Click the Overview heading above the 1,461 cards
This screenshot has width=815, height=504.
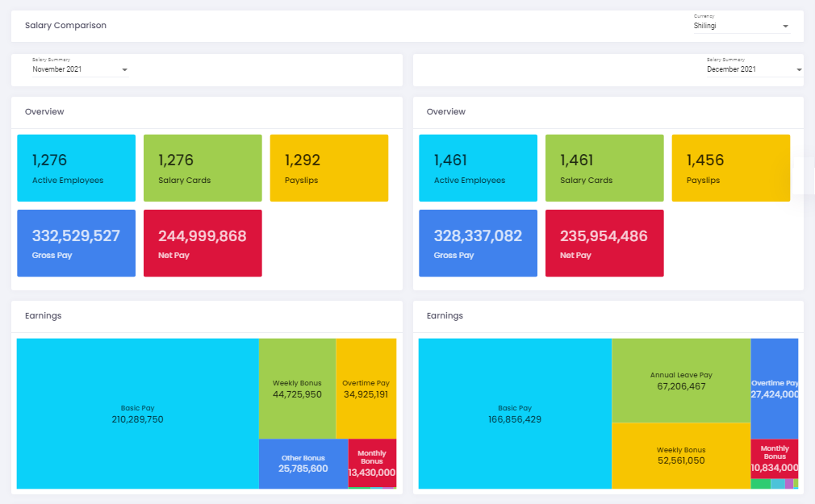click(446, 112)
